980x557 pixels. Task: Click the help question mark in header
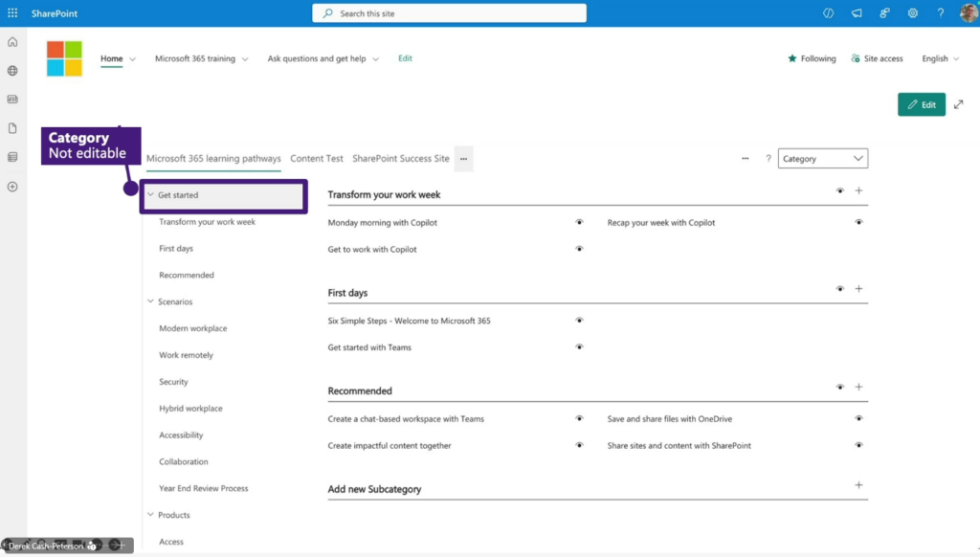coord(941,13)
